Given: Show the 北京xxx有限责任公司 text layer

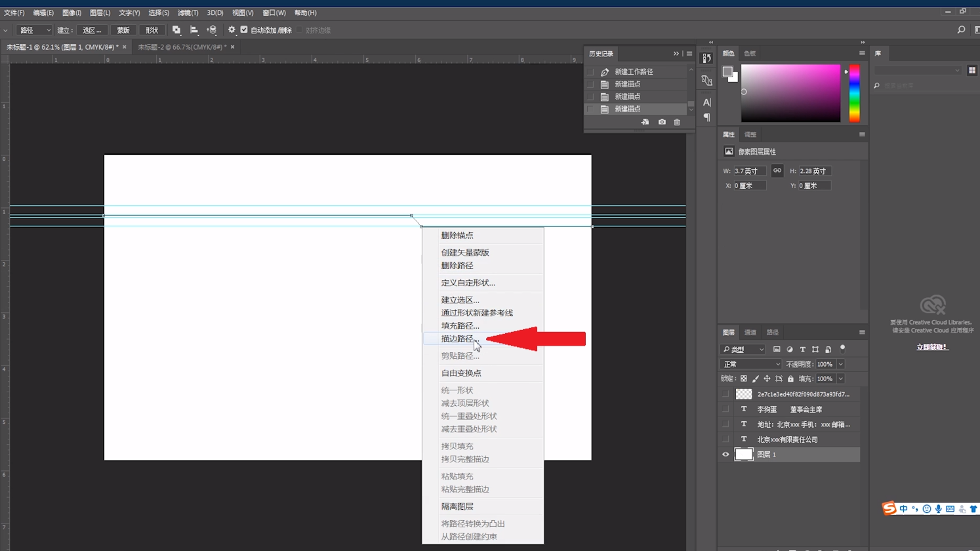Looking at the screenshot, I should [725, 439].
